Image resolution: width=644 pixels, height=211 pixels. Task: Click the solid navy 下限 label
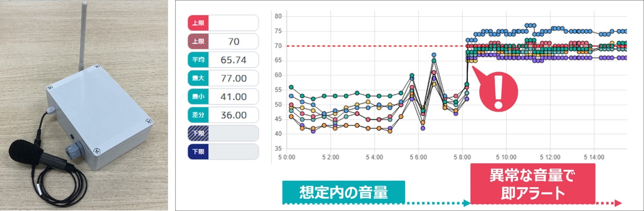(198, 152)
